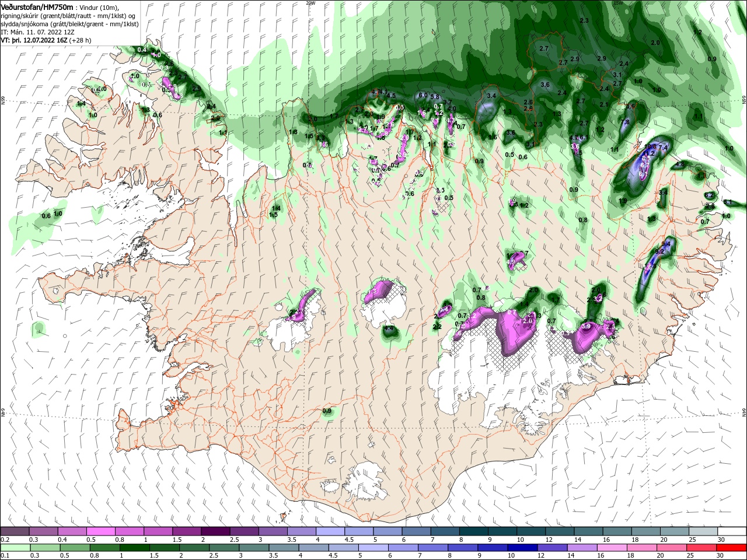Click the dark green rain swatch at 1
This screenshot has width=747, height=560.
134,548
